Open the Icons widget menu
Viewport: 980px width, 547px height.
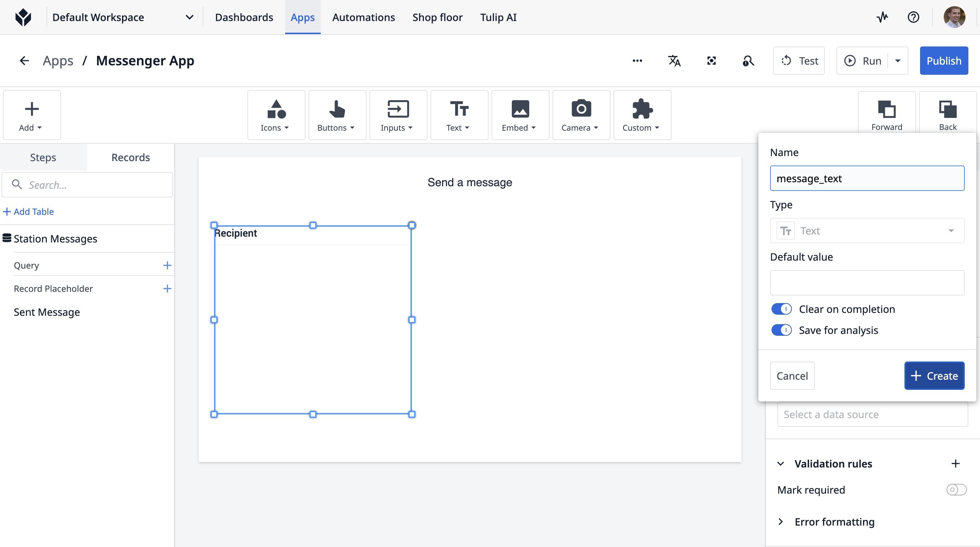pyautogui.click(x=276, y=115)
